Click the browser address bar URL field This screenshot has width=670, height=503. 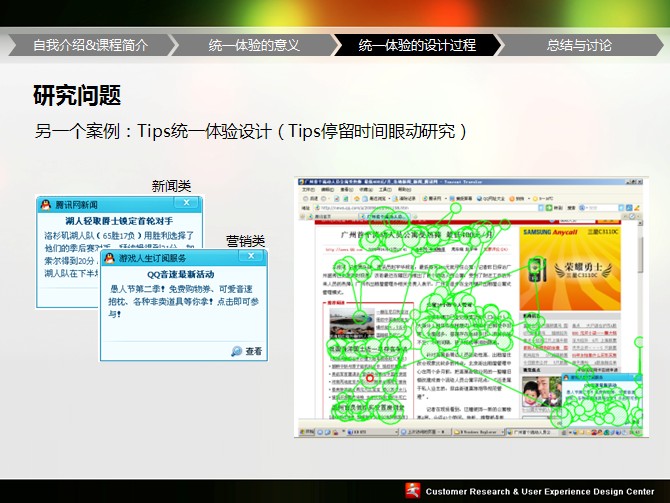(426, 208)
